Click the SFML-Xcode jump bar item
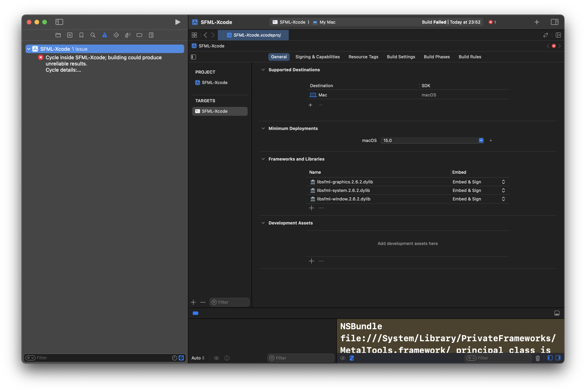This screenshot has width=586, height=392. pos(208,46)
